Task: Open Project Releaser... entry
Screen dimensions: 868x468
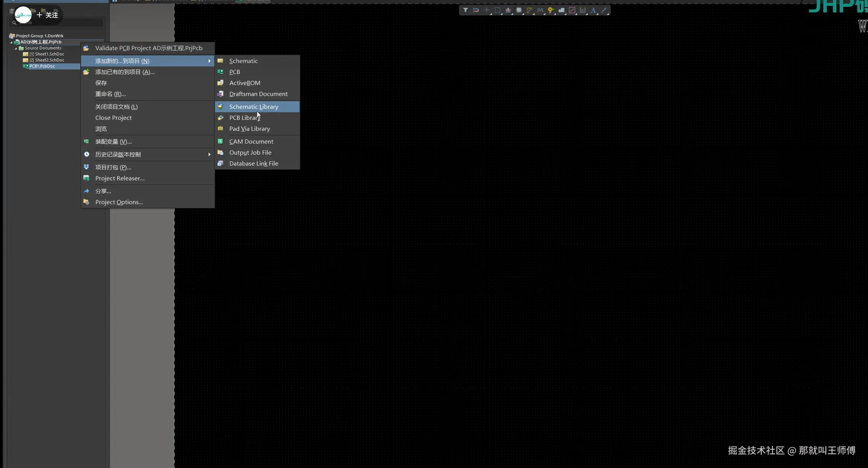Action: (148, 178)
